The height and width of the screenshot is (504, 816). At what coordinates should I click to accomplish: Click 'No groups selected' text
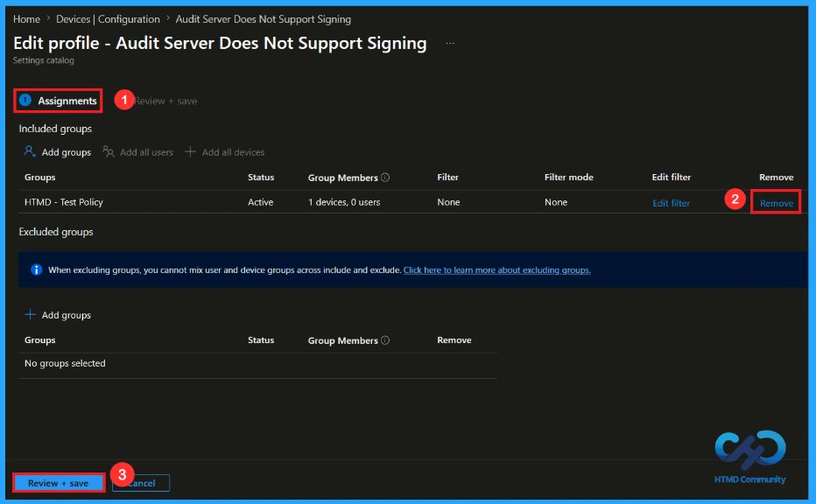coord(65,363)
